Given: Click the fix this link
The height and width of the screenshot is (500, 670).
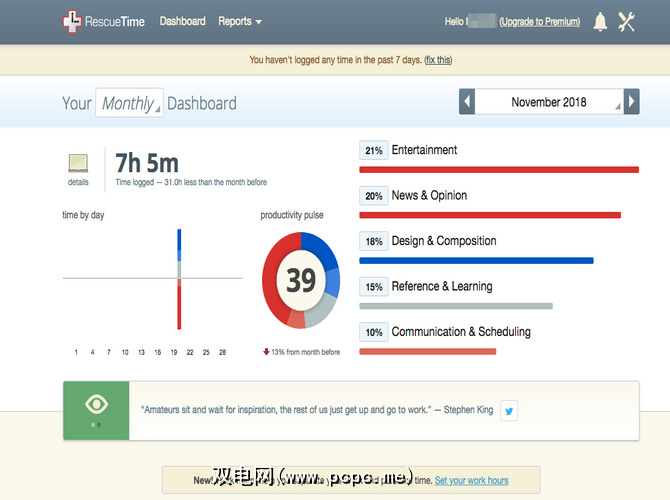Looking at the screenshot, I should tap(438, 60).
